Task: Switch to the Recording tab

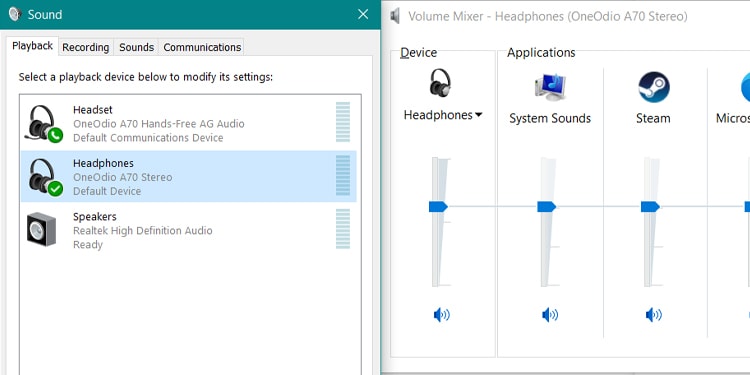Action: 86,47
